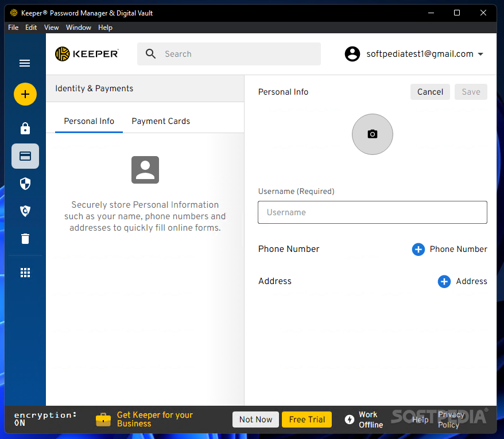Click the softpediatest1@gmail.com account text
Screen dimensions: 504x439
[420, 54]
